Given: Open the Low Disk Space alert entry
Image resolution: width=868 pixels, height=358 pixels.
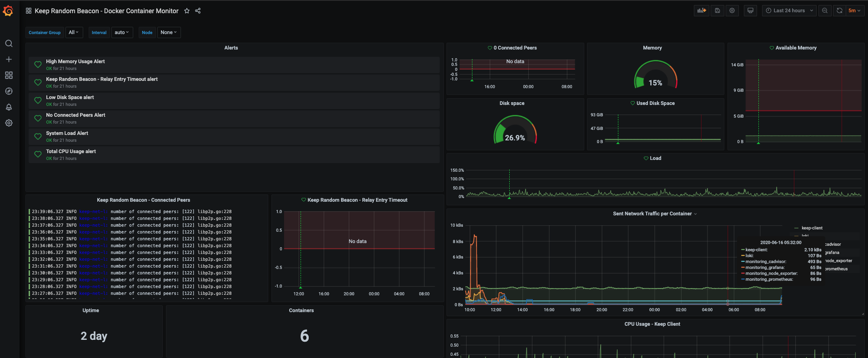Looking at the screenshot, I should coord(234,100).
